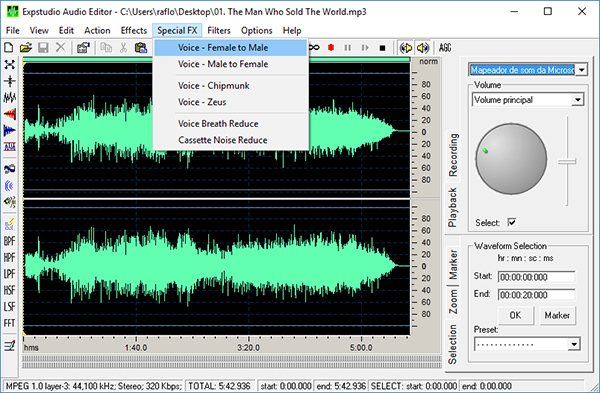
Task: Open the FFT filter tool
Action: 10,323
